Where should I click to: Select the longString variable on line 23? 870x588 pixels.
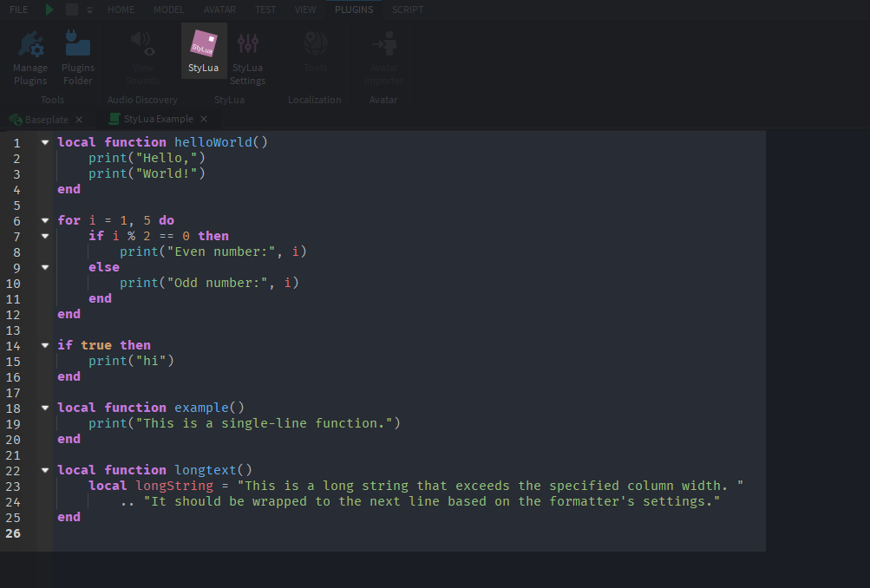(173, 485)
